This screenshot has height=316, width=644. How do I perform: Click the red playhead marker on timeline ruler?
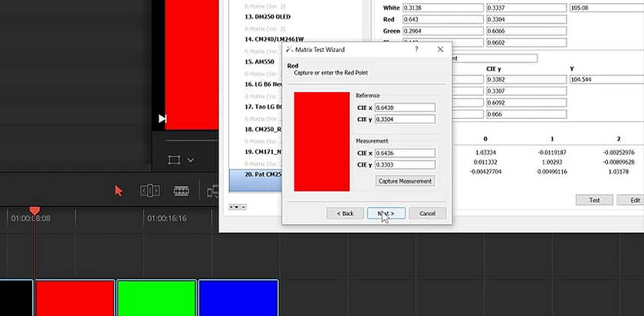coord(34,211)
